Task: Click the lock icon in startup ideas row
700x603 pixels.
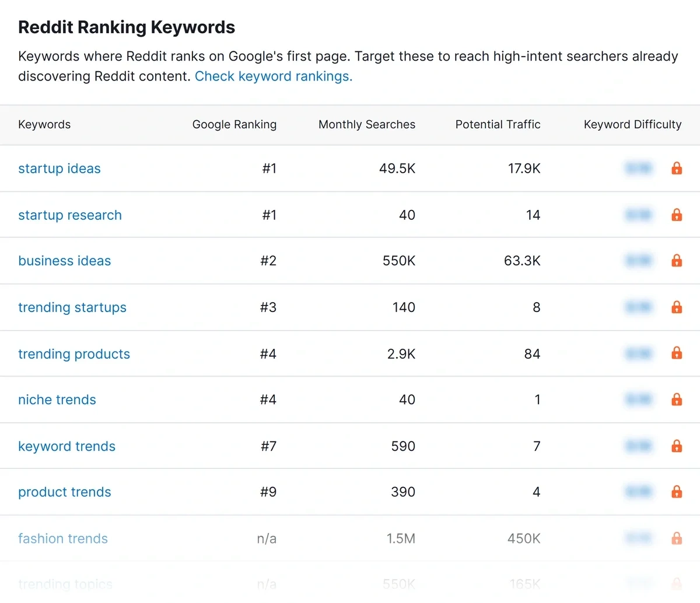Action: tap(677, 169)
